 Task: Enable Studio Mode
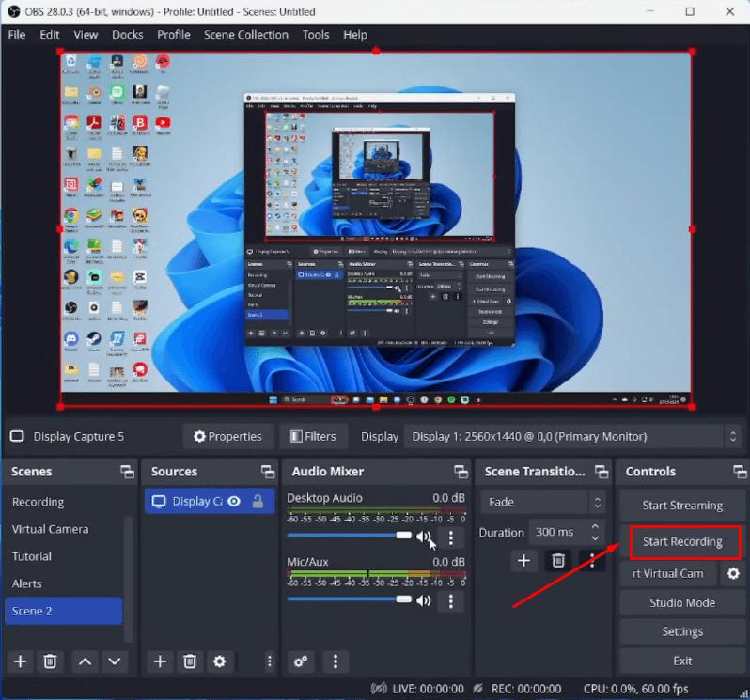[682, 602]
